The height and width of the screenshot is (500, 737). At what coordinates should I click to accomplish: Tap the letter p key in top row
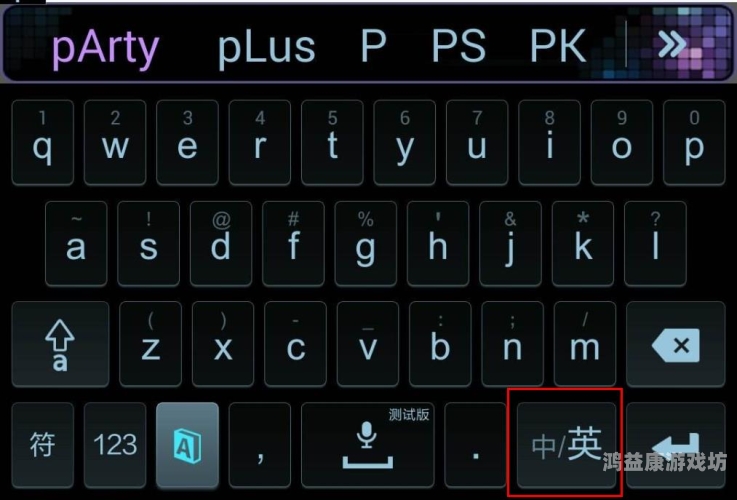tap(694, 142)
